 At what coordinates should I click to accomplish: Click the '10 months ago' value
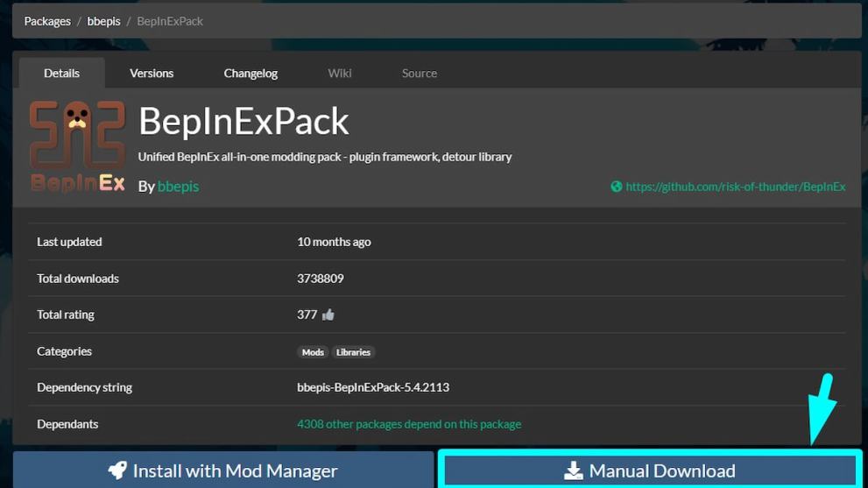334,242
